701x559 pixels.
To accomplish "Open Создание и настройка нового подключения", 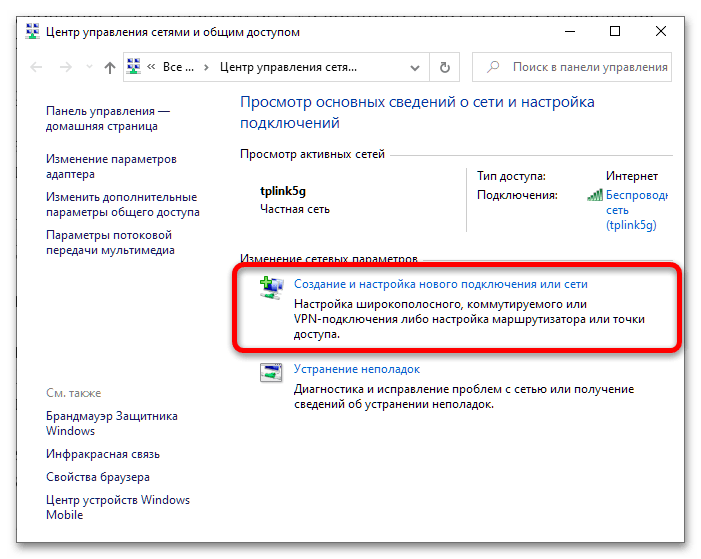I will (x=440, y=284).
